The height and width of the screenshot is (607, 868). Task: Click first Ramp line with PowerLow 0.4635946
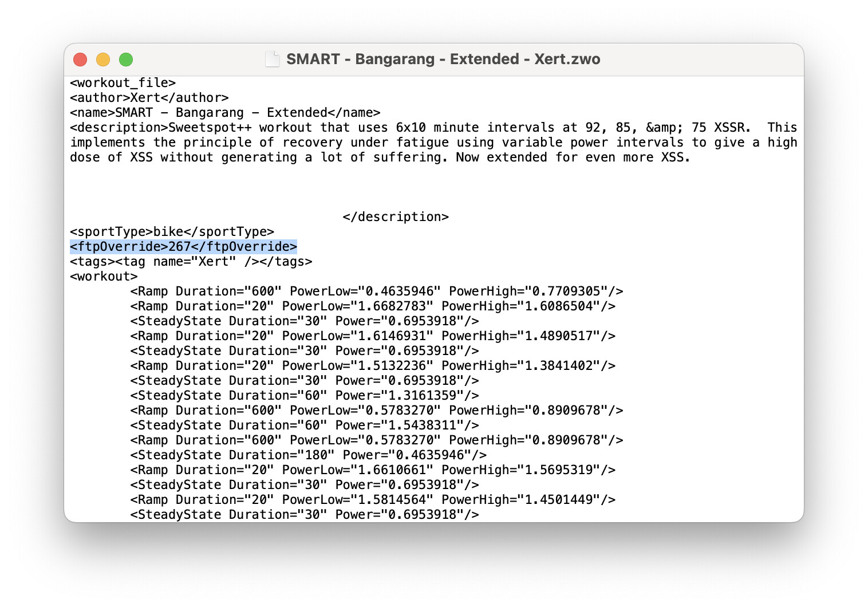pos(376,291)
